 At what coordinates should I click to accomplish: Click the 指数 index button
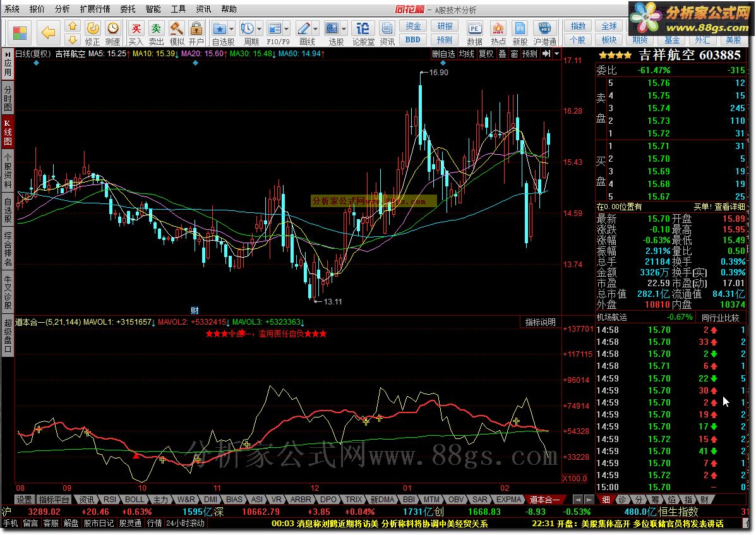point(578,26)
